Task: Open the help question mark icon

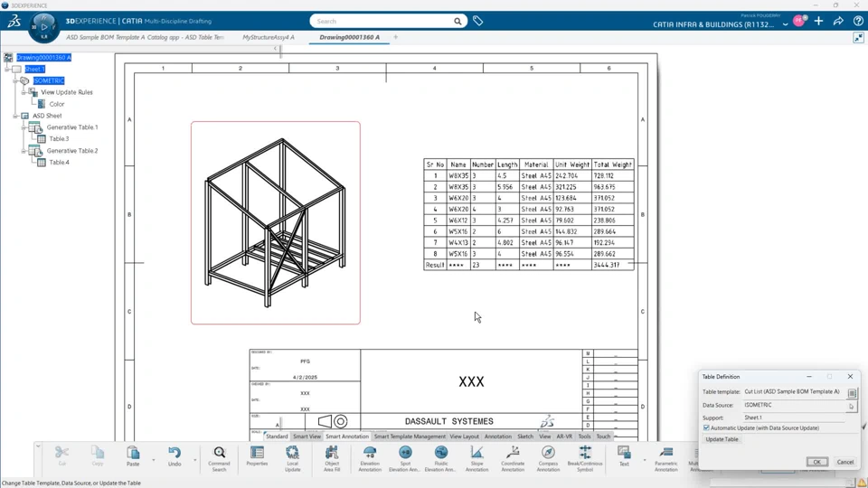Action: [x=858, y=21]
